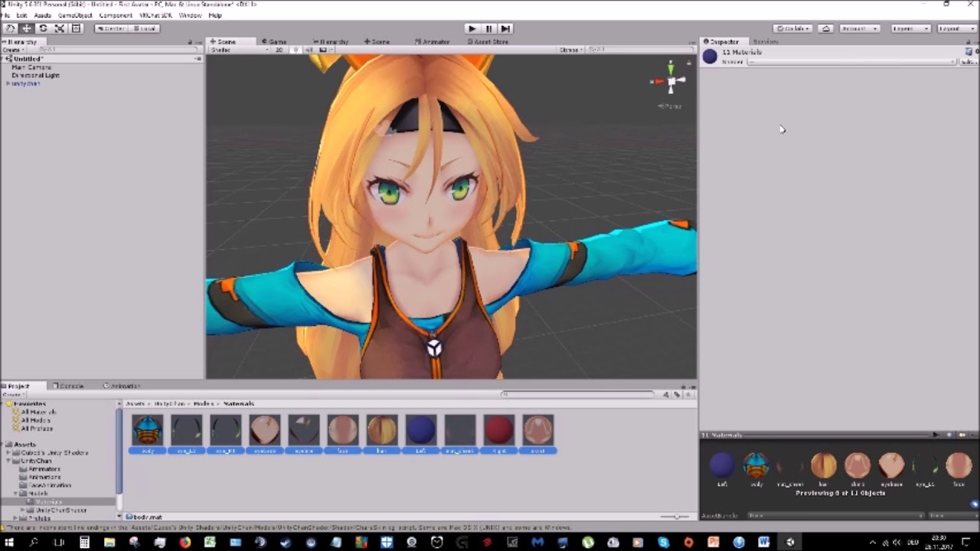Open the Collab dropdown
This screenshot has width=980, height=551.
coord(792,28)
